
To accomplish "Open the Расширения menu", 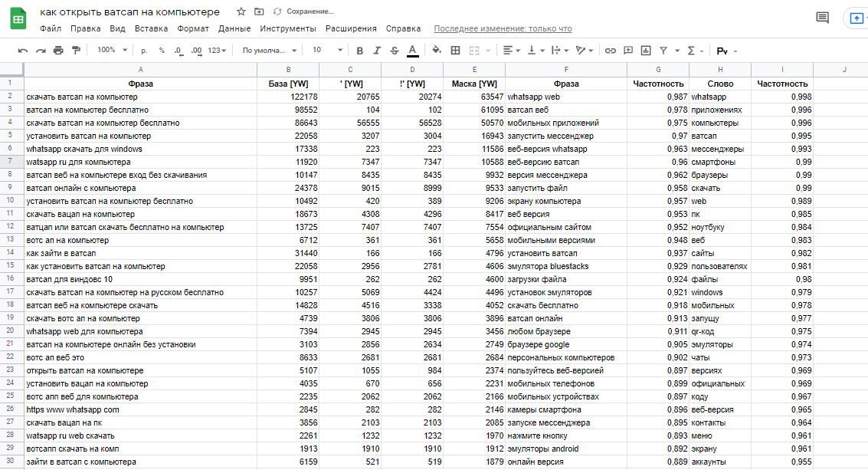I will (x=351, y=28).
